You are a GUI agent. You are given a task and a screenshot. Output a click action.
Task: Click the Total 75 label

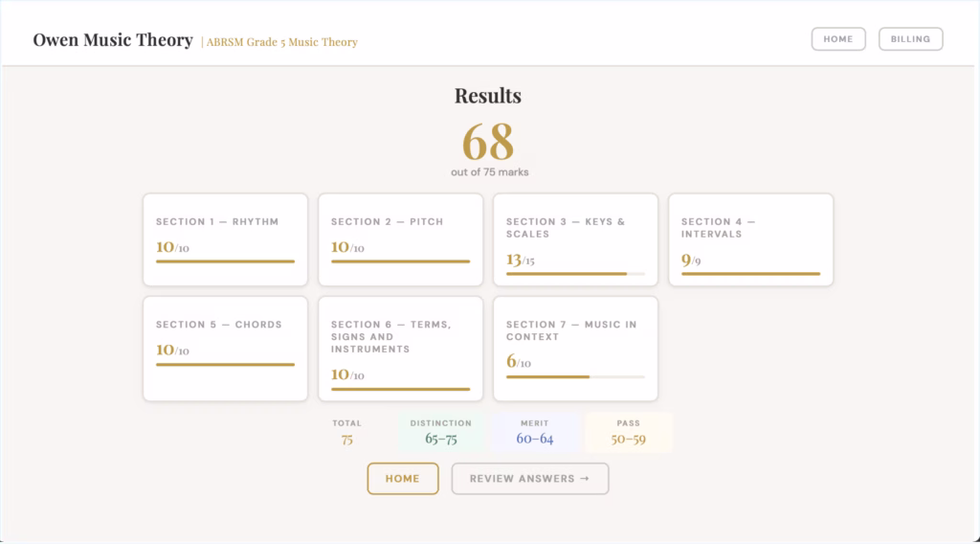tap(346, 432)
